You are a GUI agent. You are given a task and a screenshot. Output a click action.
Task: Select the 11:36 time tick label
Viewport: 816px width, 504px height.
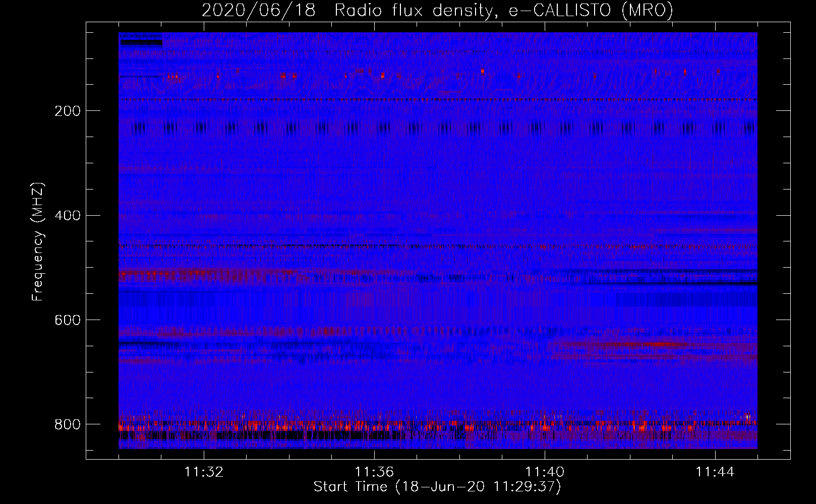[x=374, y=472]
